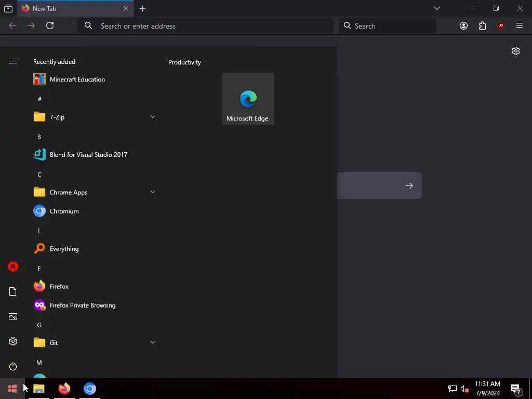Open File Explorer on the taskbar
The image size is (532, 399).
pos(39,389)
